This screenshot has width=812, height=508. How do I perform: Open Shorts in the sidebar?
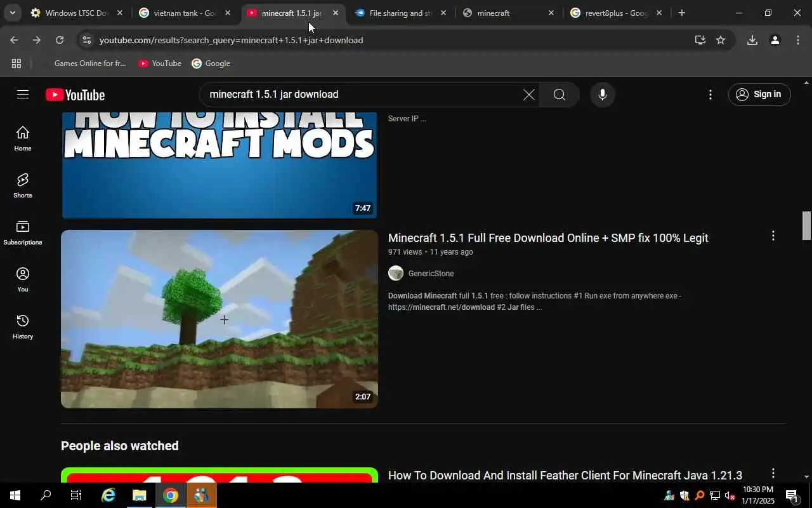23,185
